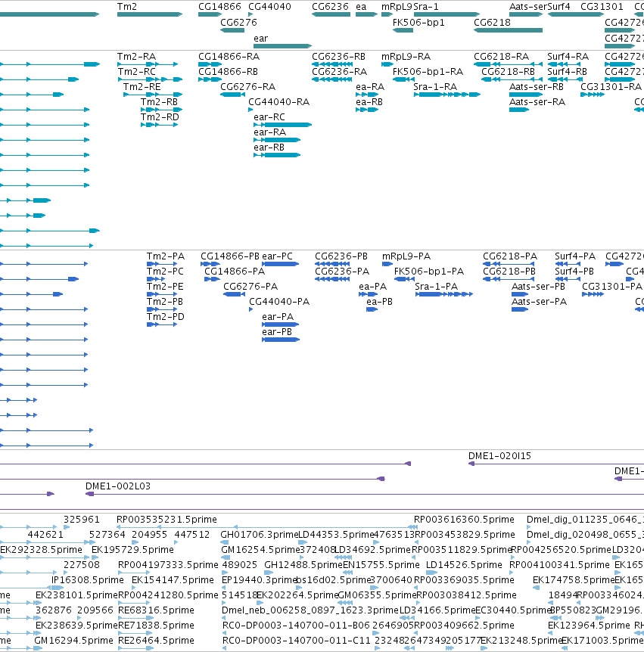
Task: Select EST EK195729.5prime
Action: pyautogui.click(x=132, y=550)
